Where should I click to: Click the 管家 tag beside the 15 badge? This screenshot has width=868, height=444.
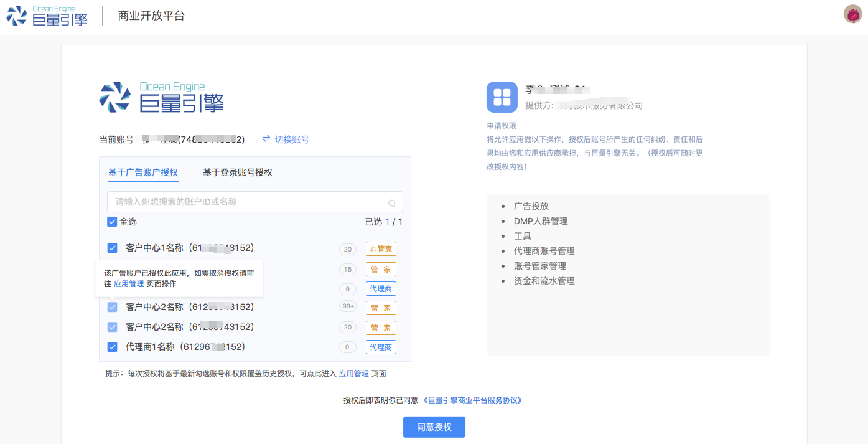coord(381,269)
